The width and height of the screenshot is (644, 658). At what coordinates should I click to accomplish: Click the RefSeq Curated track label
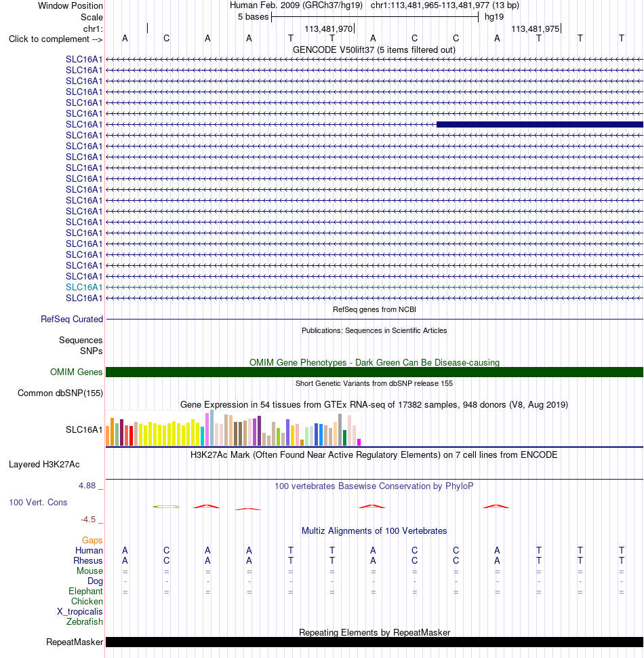click(72, 320)
